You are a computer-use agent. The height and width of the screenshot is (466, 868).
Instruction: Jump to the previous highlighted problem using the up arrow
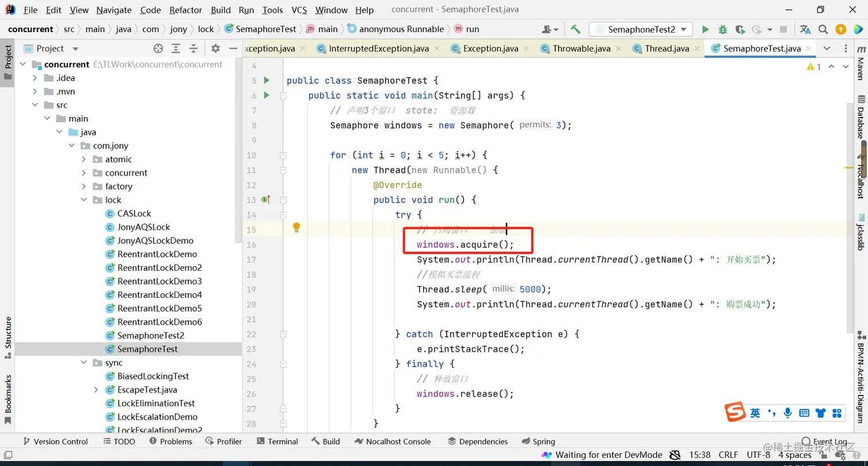(x=832, y=67)
